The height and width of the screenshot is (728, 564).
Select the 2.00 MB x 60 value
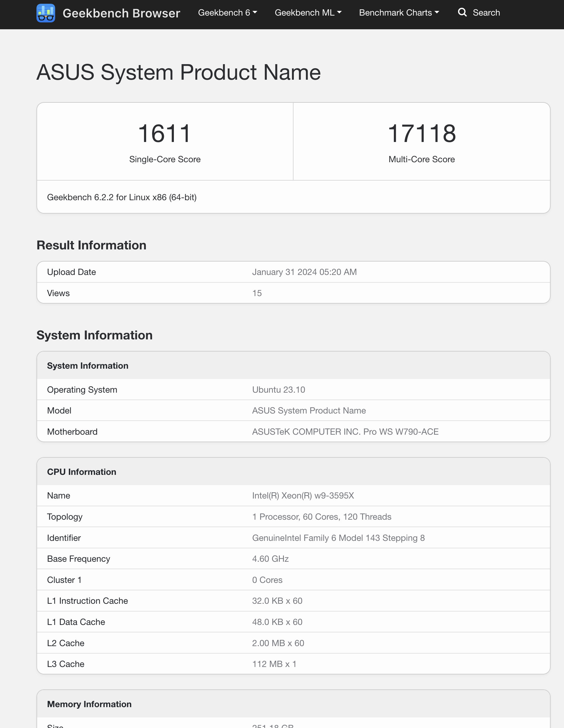point(278,643)
